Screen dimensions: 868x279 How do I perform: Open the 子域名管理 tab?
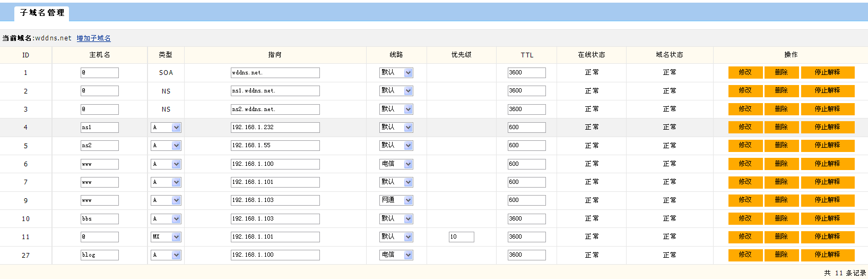coord(42,13)
